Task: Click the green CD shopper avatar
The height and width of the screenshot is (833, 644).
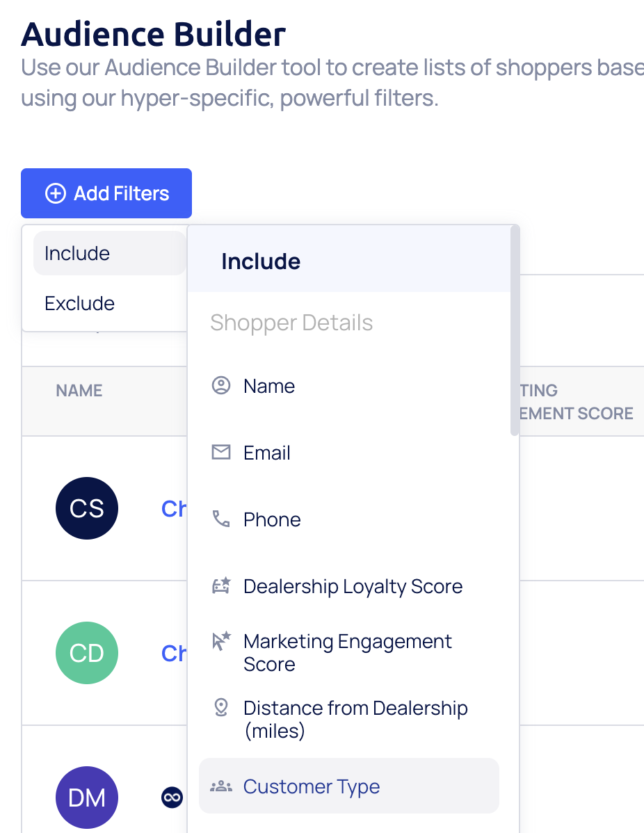Action: [87, 653]
